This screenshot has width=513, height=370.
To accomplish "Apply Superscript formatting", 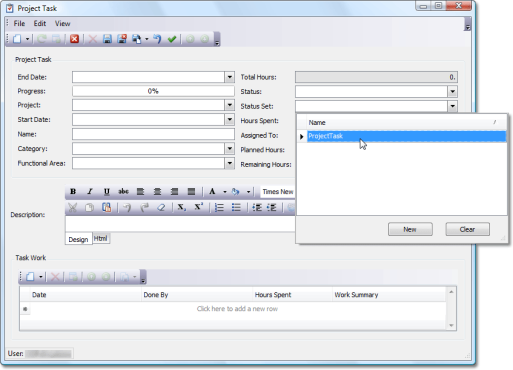I will point(199,207).
